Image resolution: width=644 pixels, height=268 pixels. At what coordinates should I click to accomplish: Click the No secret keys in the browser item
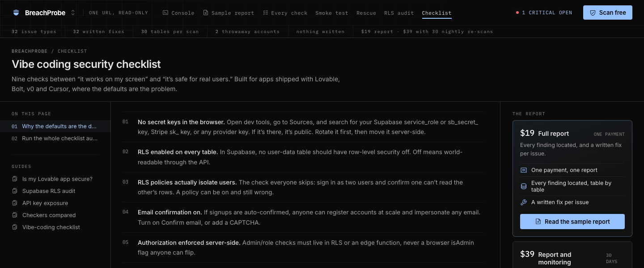[x=303, y=127]
